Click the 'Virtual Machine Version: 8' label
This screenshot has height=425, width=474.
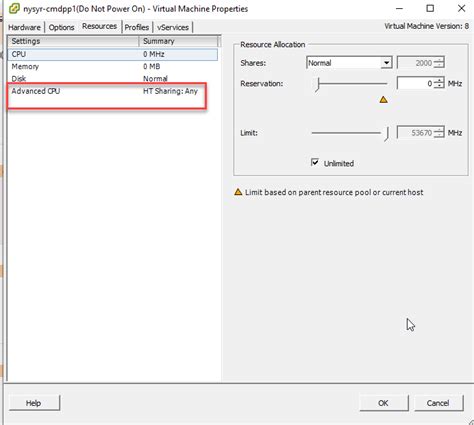(x=427, y=26)
